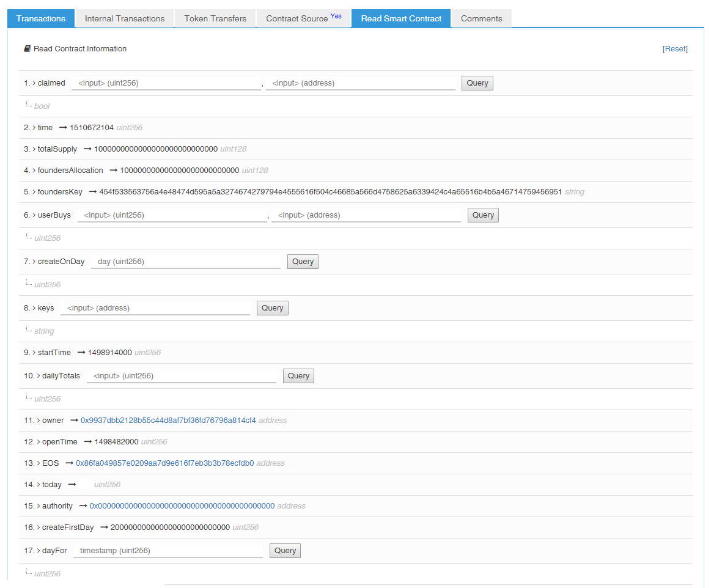This screenshot has width=711, height=588.
Task: Open the owner address link
Action: 168,421
